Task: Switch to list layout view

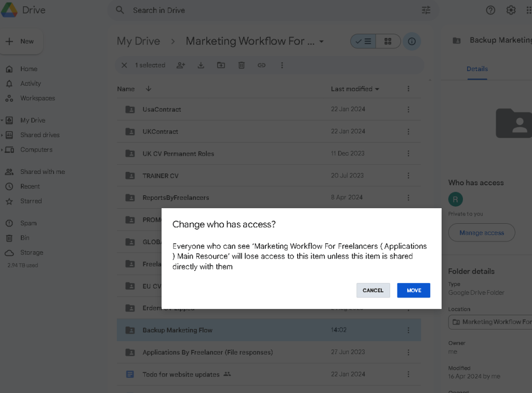Action: (x=363, y=42)
